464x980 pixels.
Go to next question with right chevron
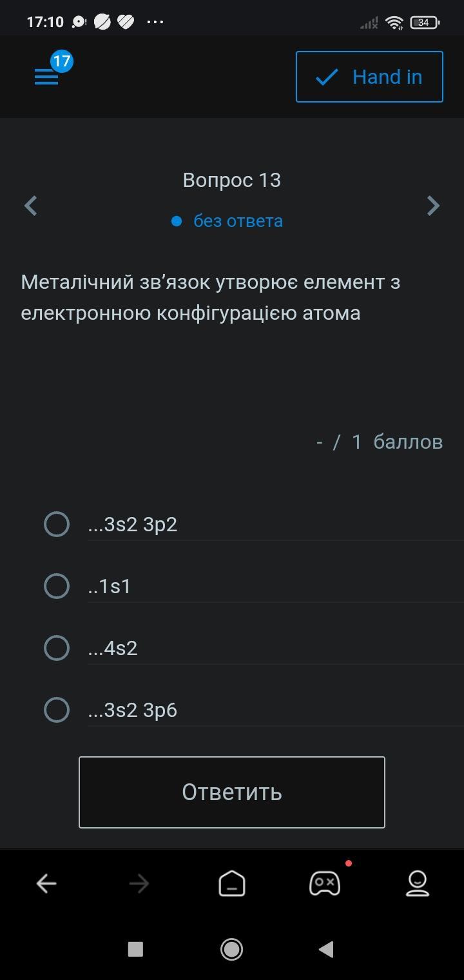[433, 206]
